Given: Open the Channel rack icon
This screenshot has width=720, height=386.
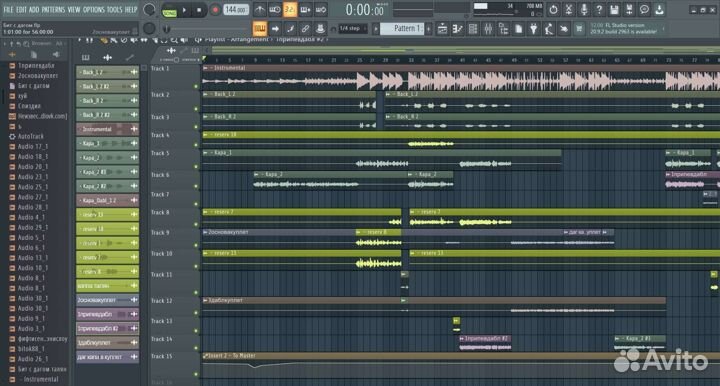Looking at the screenshot, I should coord(472,29).
